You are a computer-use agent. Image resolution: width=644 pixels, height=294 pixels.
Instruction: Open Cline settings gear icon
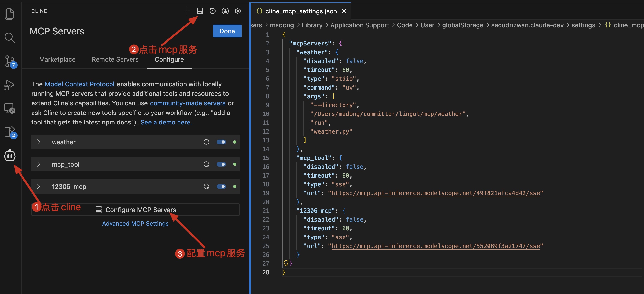(238, 11)
